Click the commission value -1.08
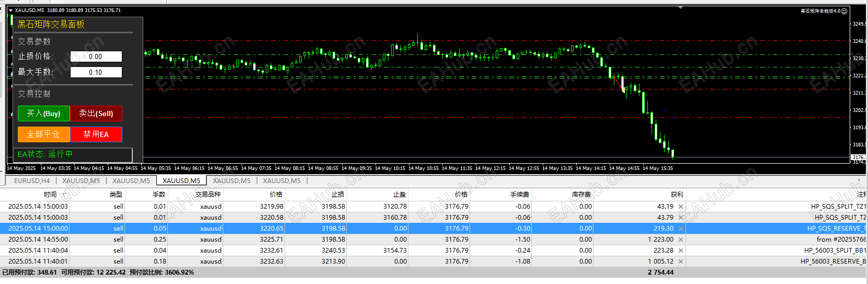The width and height of the screenshot is (868, 284). click(x=523, y=262)
